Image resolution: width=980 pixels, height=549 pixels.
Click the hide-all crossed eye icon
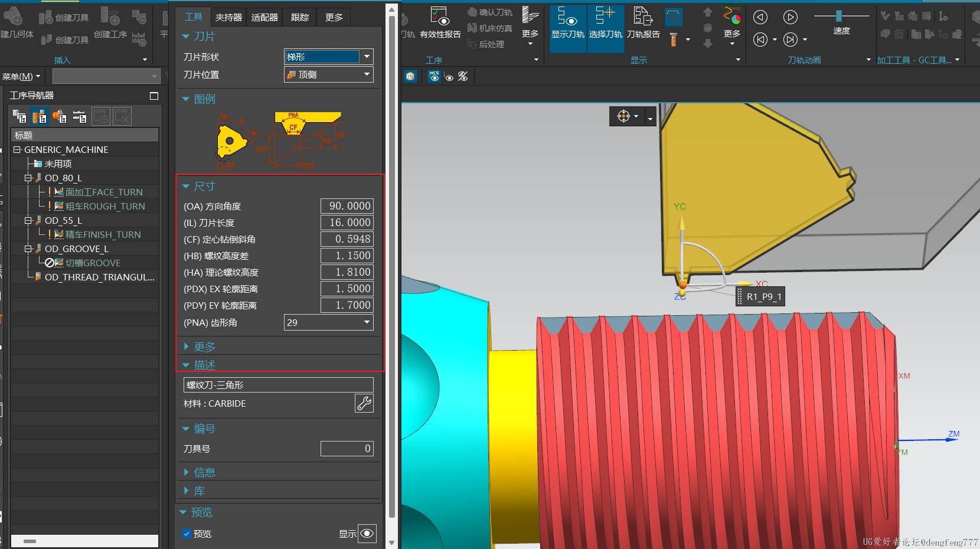[463, 76]
